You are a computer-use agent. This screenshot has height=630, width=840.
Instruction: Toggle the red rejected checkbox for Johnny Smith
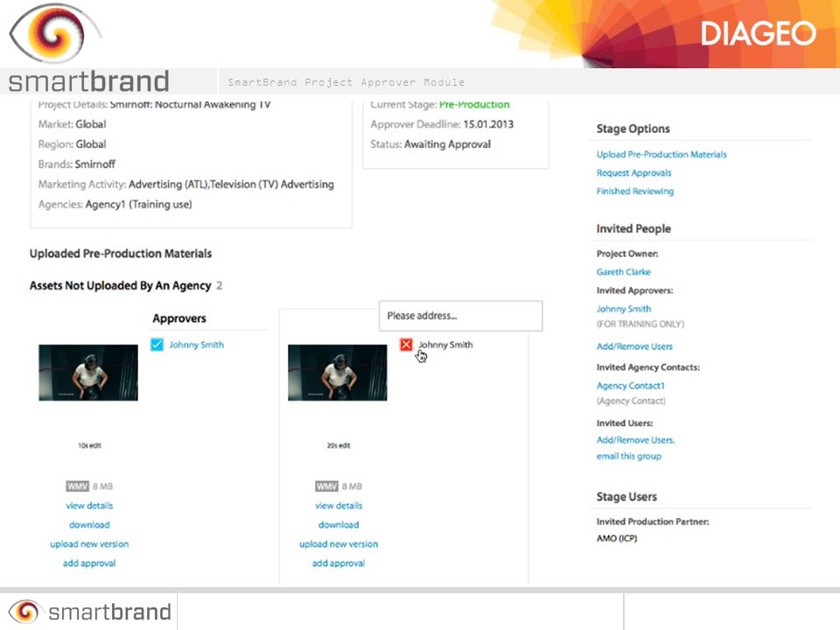(x=406, y=345)
